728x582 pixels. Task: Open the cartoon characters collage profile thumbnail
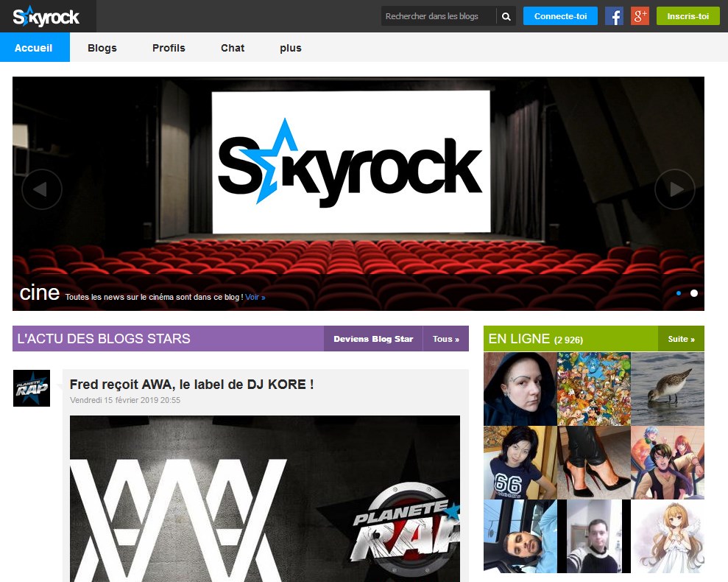click(594, 389)
